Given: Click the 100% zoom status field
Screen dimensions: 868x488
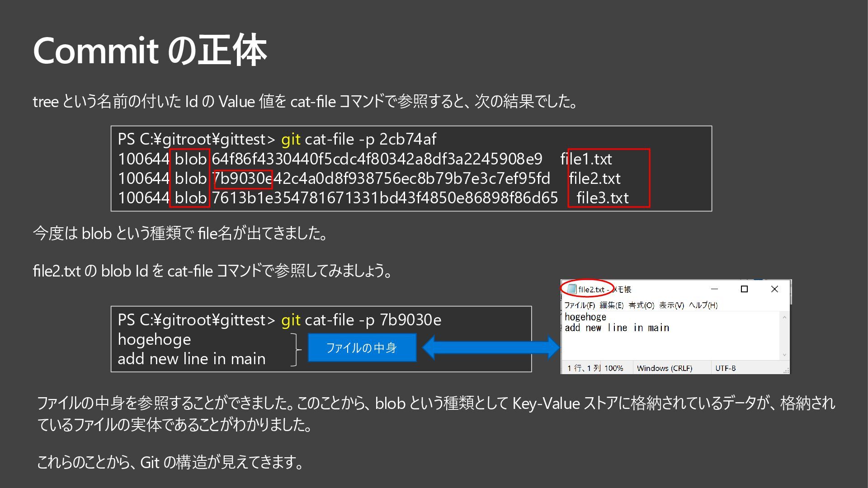Looking at the screenshot, I should tap(613, 368).
